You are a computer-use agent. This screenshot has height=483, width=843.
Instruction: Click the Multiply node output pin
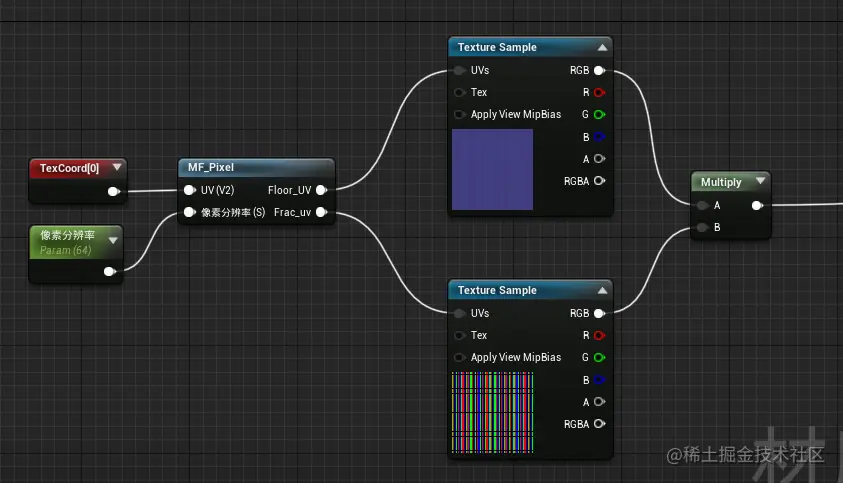point(757,205)
